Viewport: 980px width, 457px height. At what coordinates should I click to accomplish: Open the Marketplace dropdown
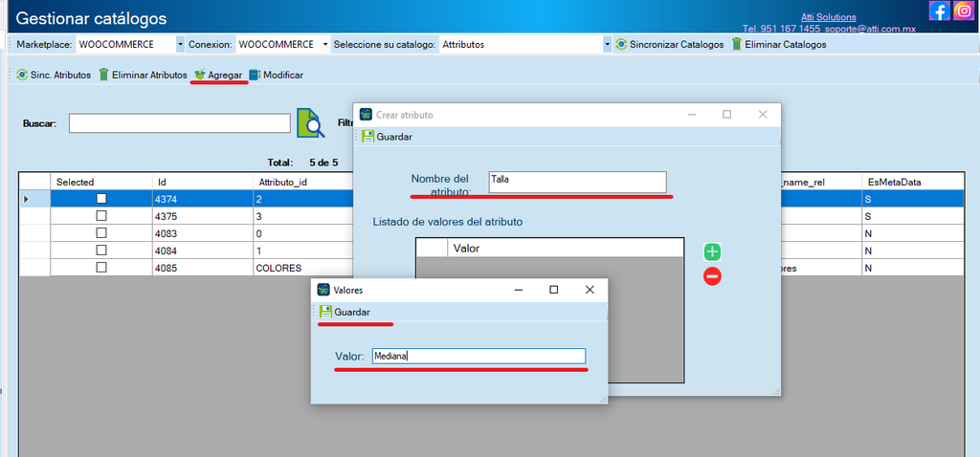coord(180,44)
